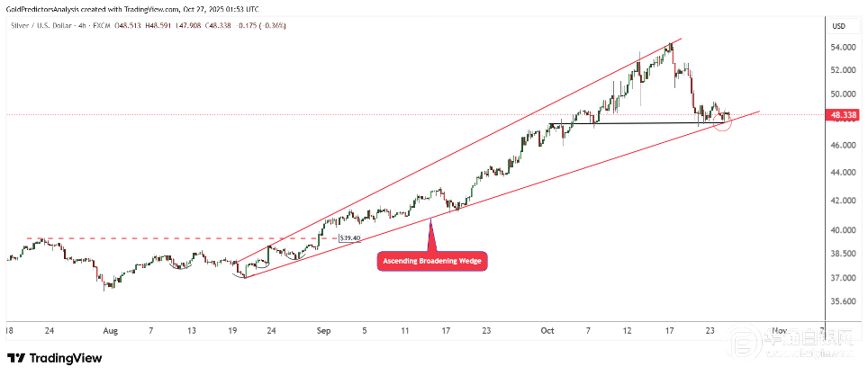868x376 pixels.
Task: Click the red circle marker on trendline
Action: [x=722, y=122]
